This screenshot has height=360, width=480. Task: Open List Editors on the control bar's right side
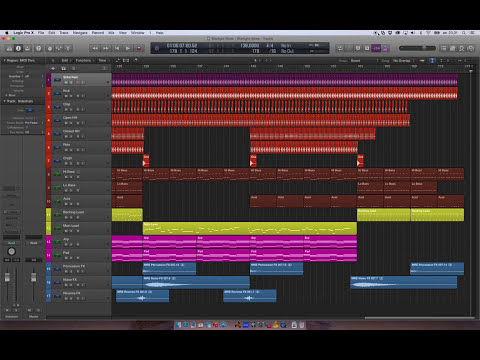click(x=444, y=48)
